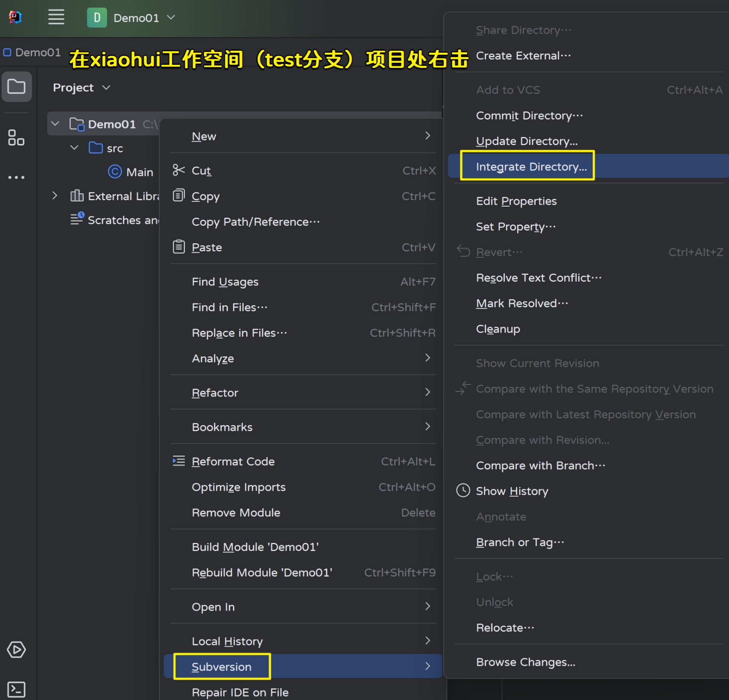Click the Scratches and Consoles icon
The image size is (729, 700).
point(77,219)
